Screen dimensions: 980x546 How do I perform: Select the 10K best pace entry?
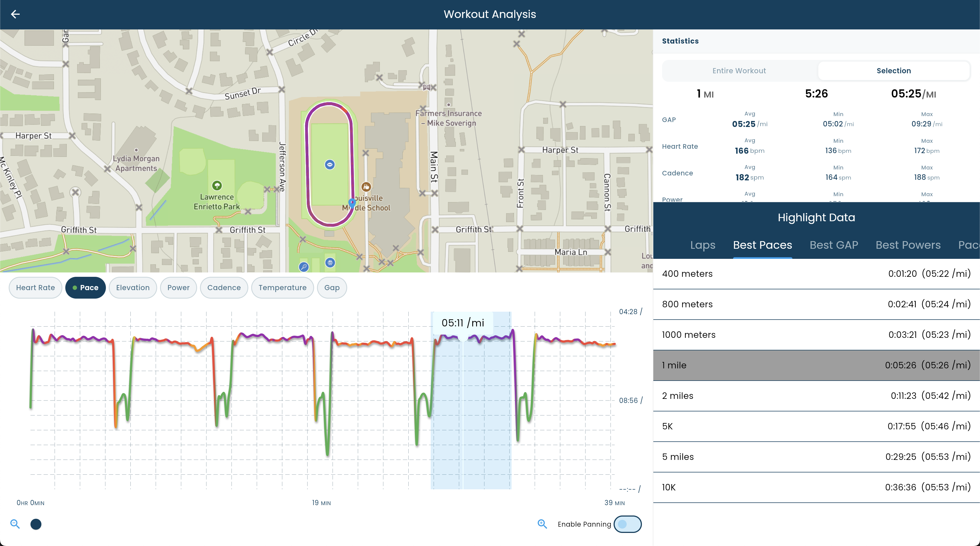[816, 487]
